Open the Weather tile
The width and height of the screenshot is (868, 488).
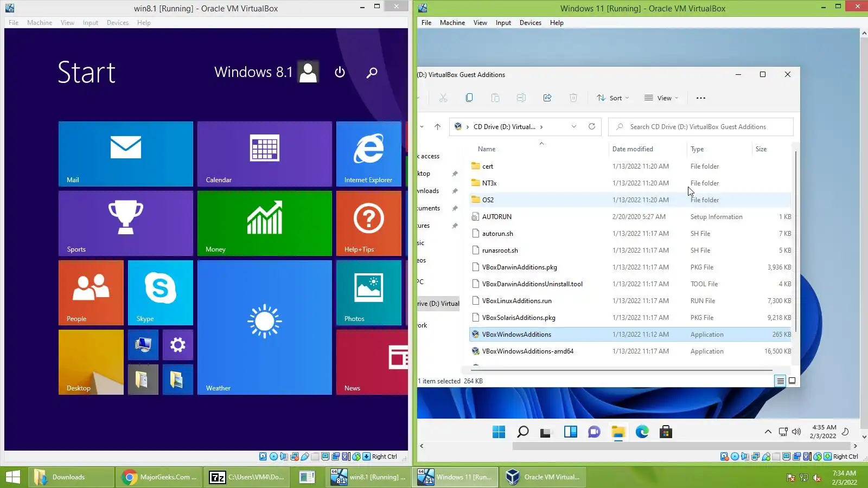pyautogui.click(x=265, y=328)
